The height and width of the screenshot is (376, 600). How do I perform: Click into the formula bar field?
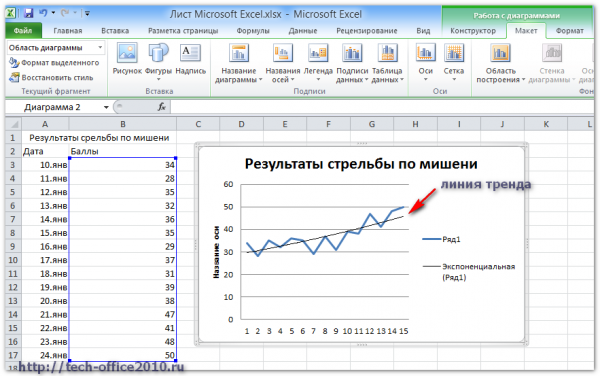pyautogui.click(x=382, y=107)
